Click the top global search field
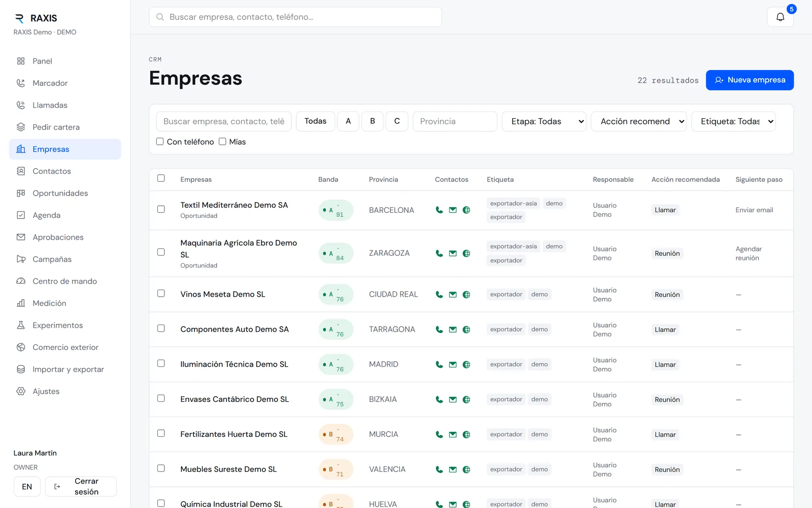The width and height of the screenshot is (812, 508). click(x=295, y=17)
